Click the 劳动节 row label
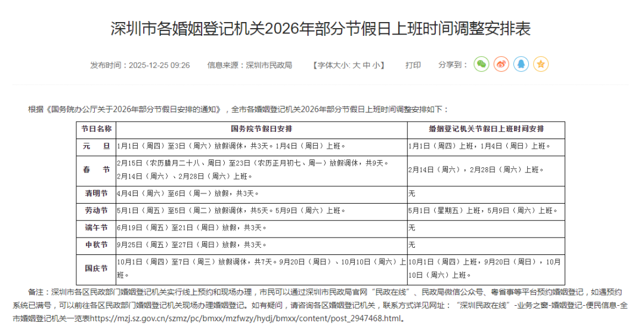This screenshot has width=644, height=335. tap(96, 211)
